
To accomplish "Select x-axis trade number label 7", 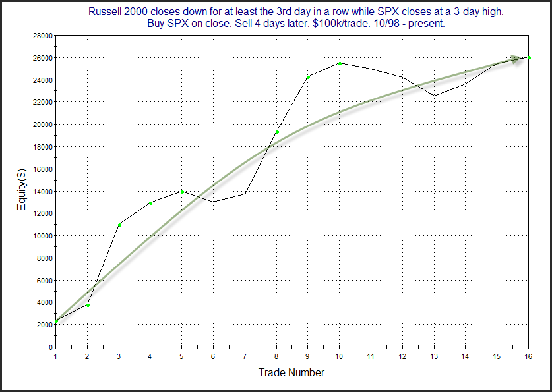I will pyautogui.click(x=245, y=356).
